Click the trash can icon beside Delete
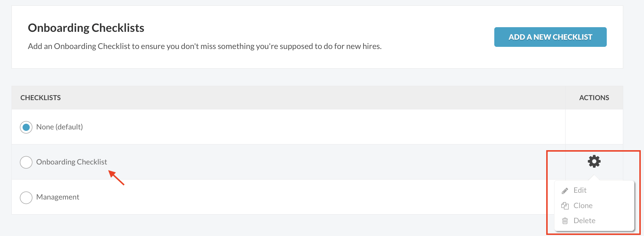 coord(565,221)
